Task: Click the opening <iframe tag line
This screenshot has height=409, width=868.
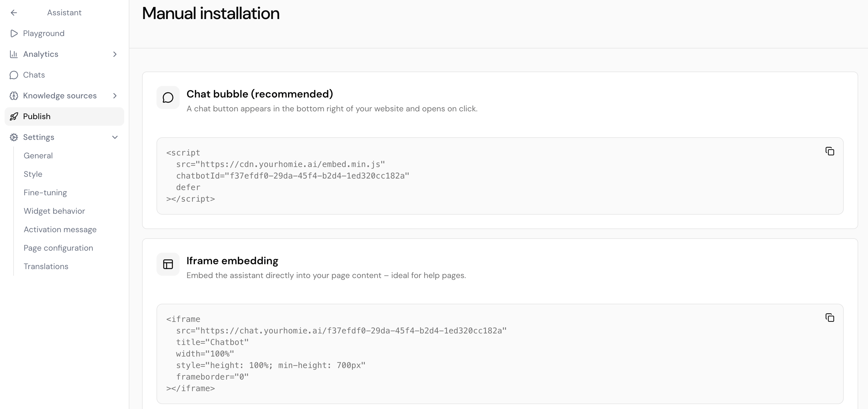Action: tap(183, 319)
